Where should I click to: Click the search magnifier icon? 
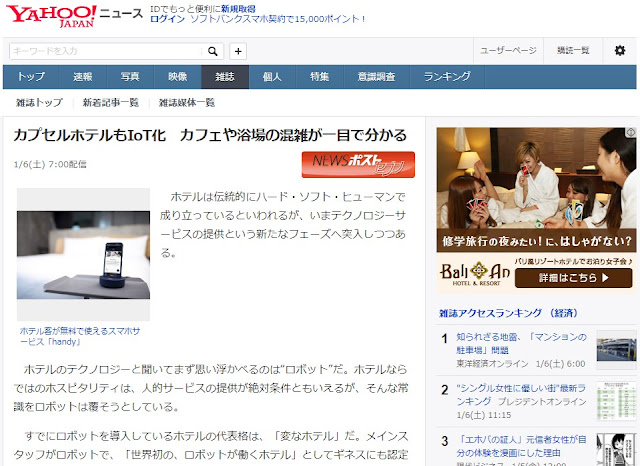coord(213,51)
